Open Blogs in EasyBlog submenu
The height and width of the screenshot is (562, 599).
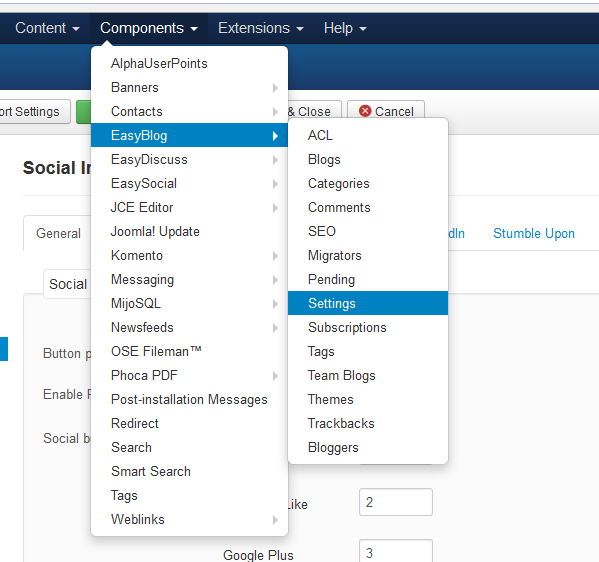point(368,159)
